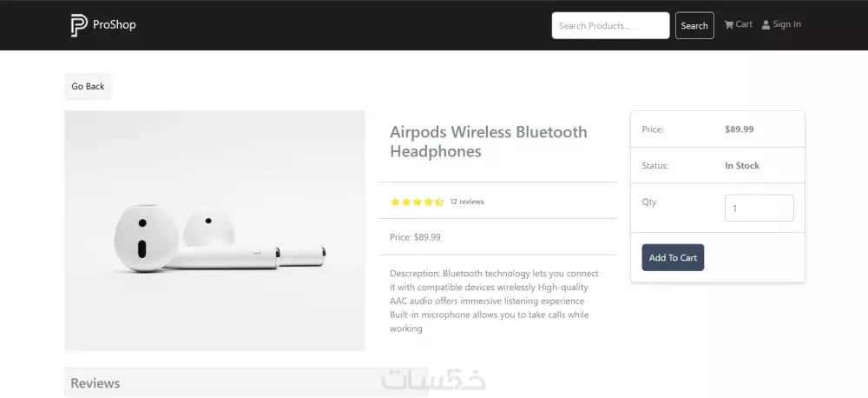Click the first rating star
868x398 pixels.
point(395,202)
